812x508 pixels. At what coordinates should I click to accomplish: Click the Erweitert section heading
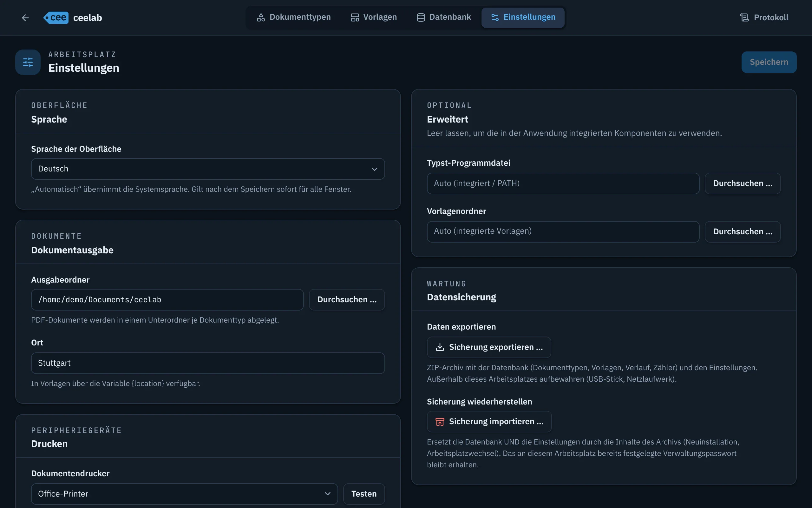point(447,119)
